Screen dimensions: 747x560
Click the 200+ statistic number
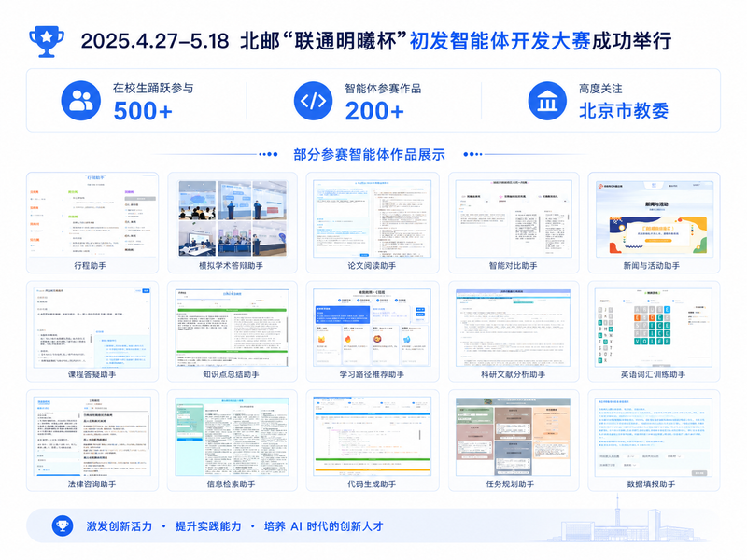coord(374,111)
